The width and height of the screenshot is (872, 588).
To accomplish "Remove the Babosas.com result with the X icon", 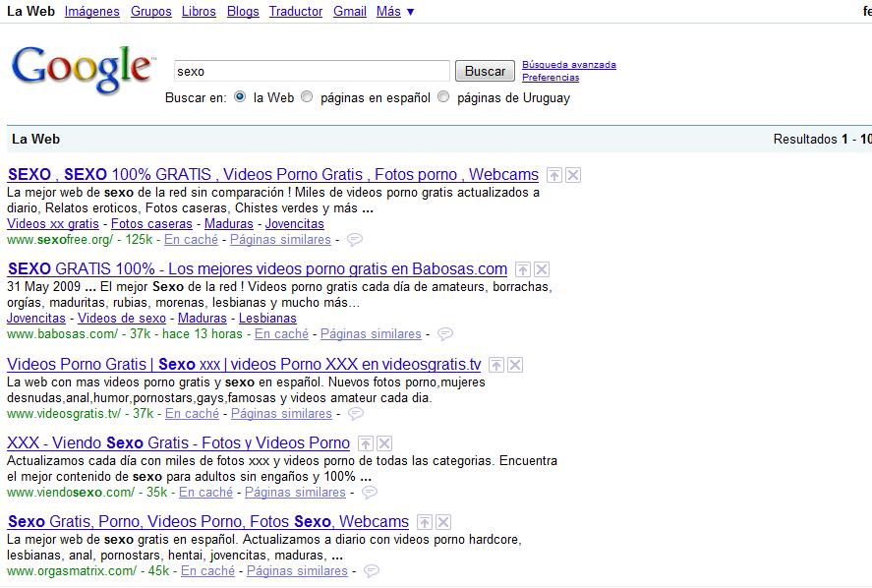I will [x=543, y=269].
